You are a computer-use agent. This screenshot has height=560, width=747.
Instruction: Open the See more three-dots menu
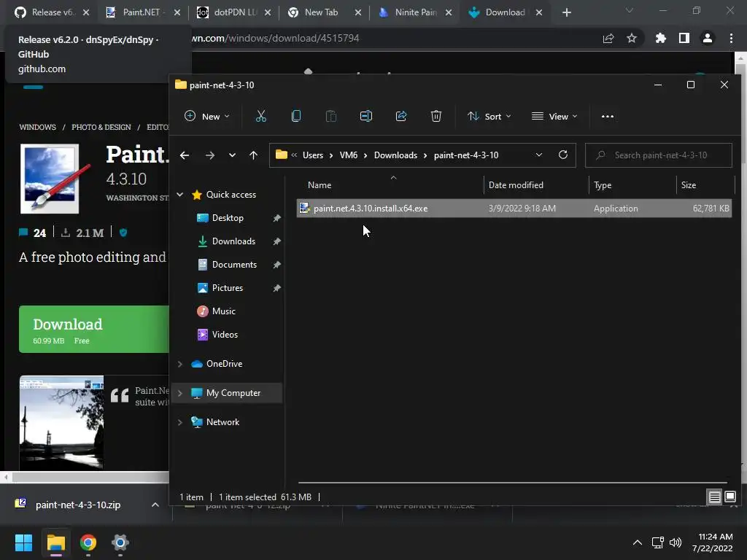coord(608,116)
